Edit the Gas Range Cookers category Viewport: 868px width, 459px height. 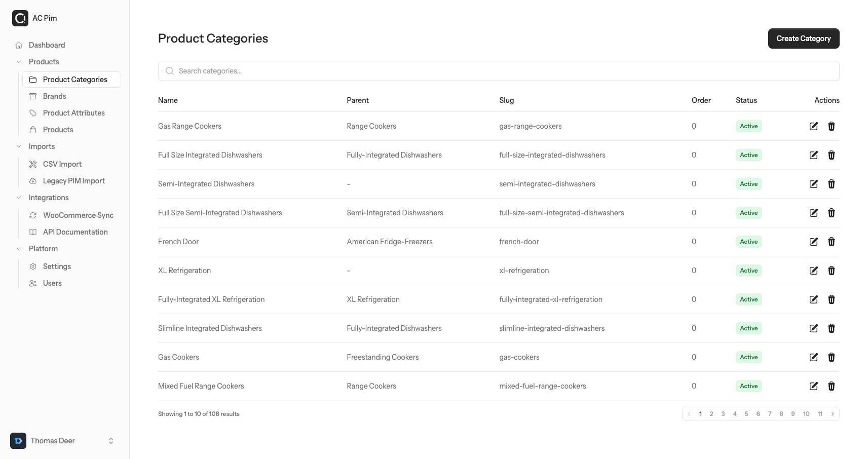(813, 126)
